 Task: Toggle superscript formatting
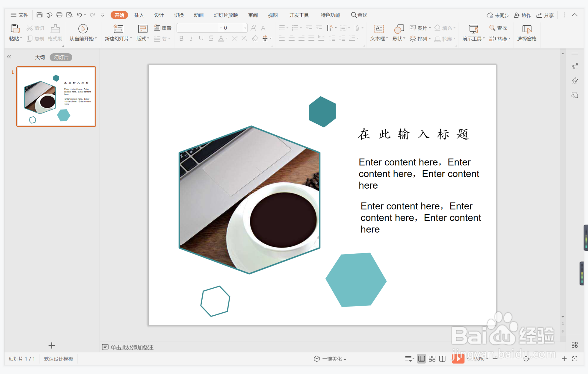tap(234, 38)
